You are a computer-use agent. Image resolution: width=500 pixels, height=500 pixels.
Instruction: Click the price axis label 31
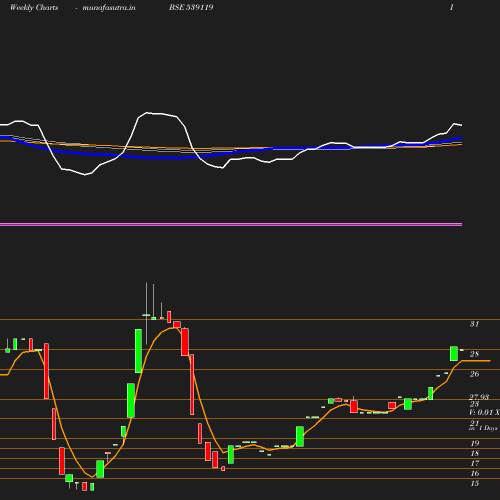[x=474, y=324]
